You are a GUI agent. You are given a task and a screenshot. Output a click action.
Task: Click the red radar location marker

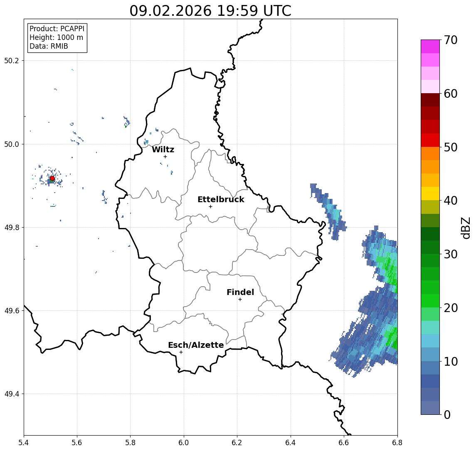52,178
